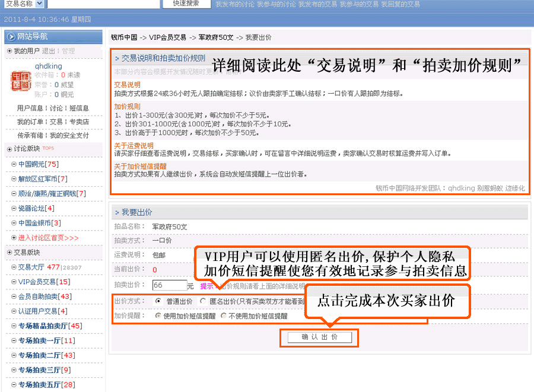Viewport: 534px width, 392px height.
Task: Click the circle icon beside 中国铜元
Action: click(14, 164)
